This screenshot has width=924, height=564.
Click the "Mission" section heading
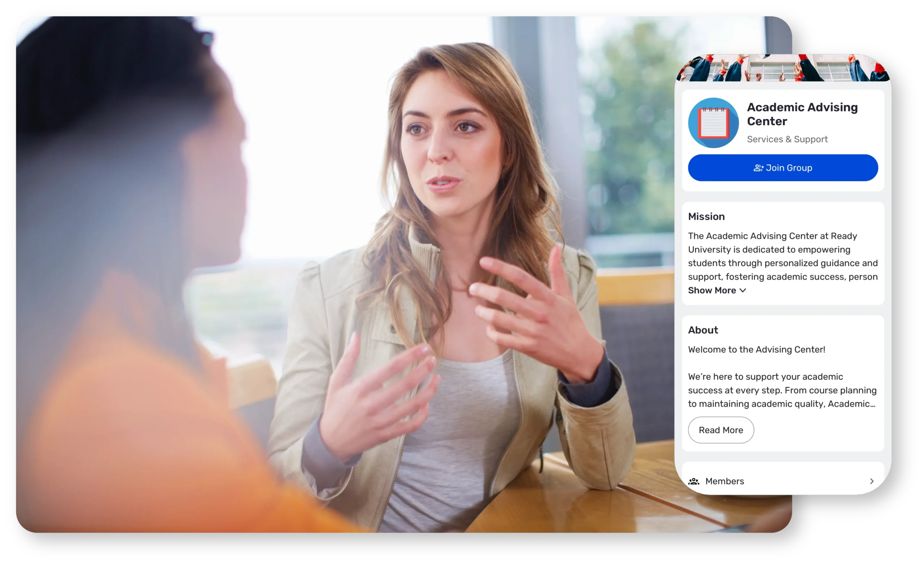pyautogui.click(x=706, y=217)
